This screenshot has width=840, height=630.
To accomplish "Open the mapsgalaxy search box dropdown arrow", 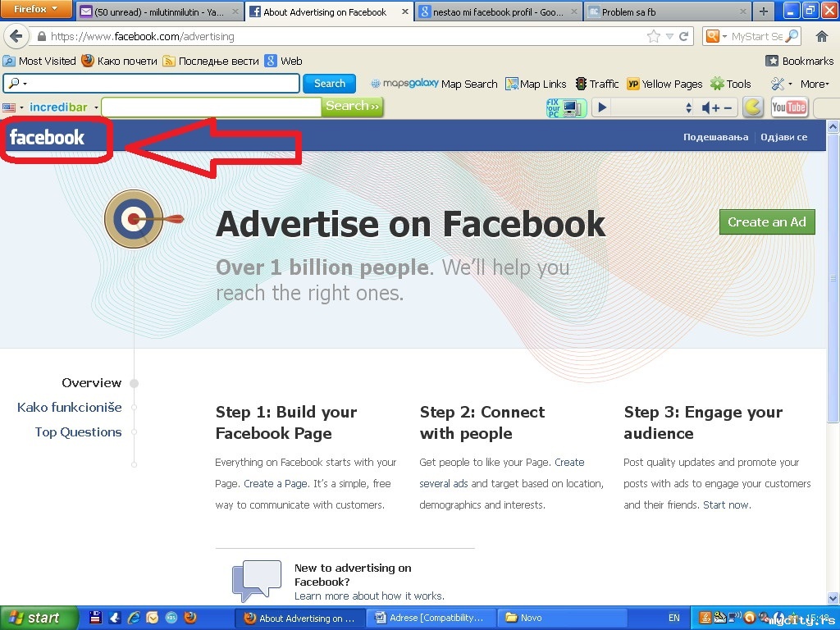I will pos(25,84).
